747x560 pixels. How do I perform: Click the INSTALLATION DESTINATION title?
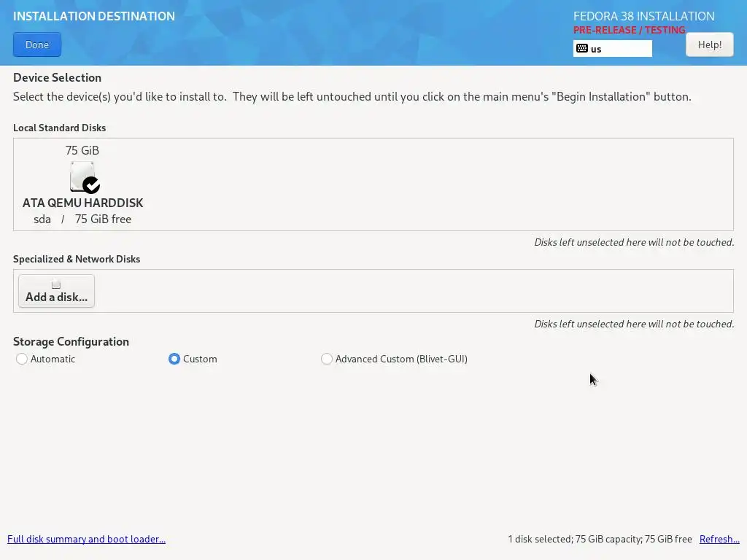[x=94, y=16]
